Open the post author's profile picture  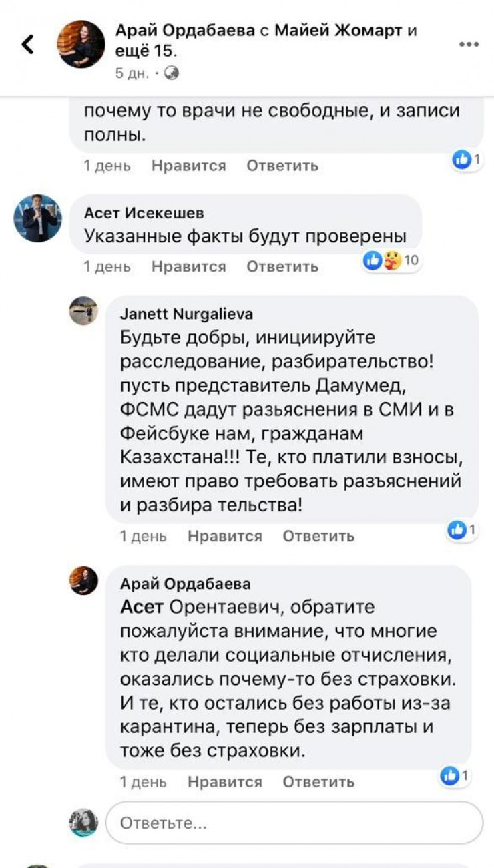(82, 45)
